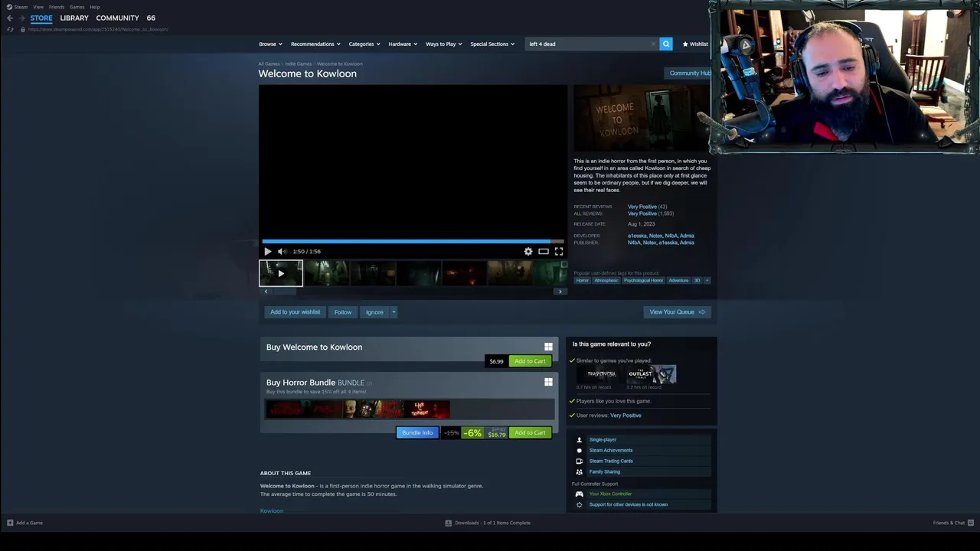Open the Indie Games breadcrumb
This screenshot has width=980, height=551.
[x=299, y=64]
